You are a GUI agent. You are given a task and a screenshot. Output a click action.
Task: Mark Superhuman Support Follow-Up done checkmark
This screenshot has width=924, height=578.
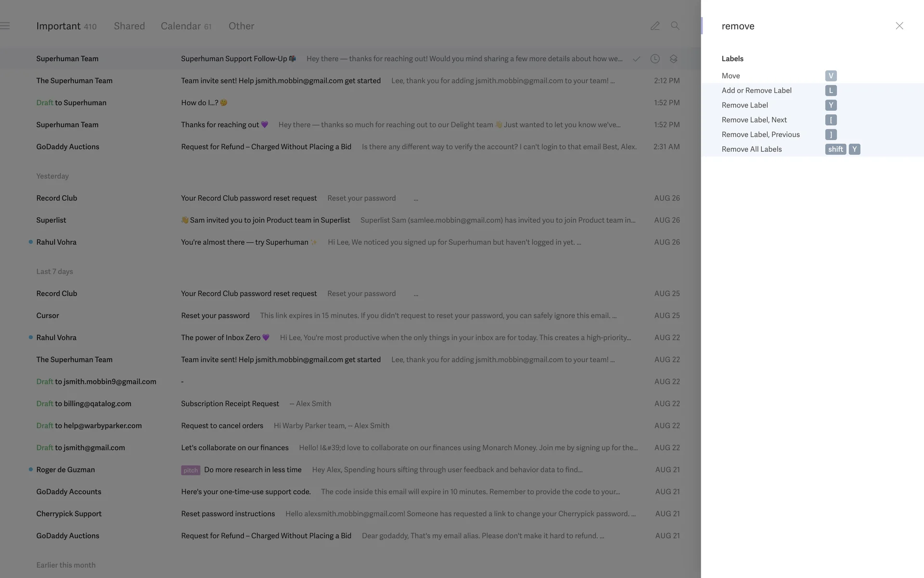pos(636,59)
